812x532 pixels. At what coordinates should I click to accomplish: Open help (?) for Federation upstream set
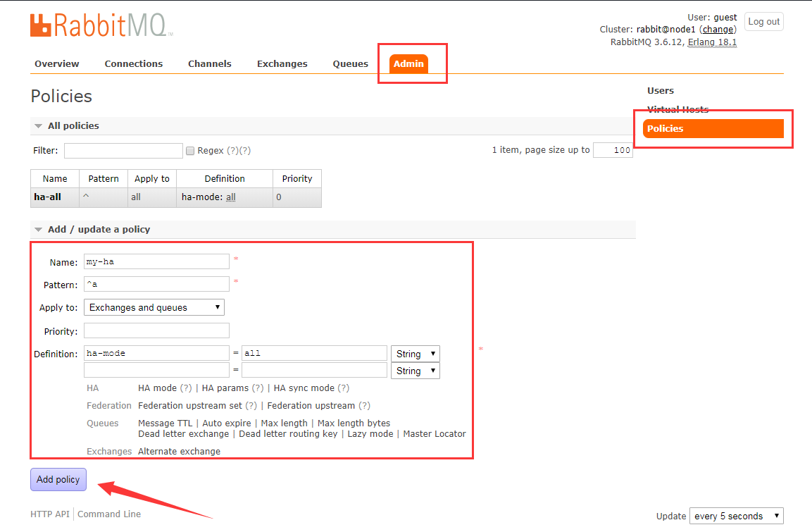coord(251,406)
